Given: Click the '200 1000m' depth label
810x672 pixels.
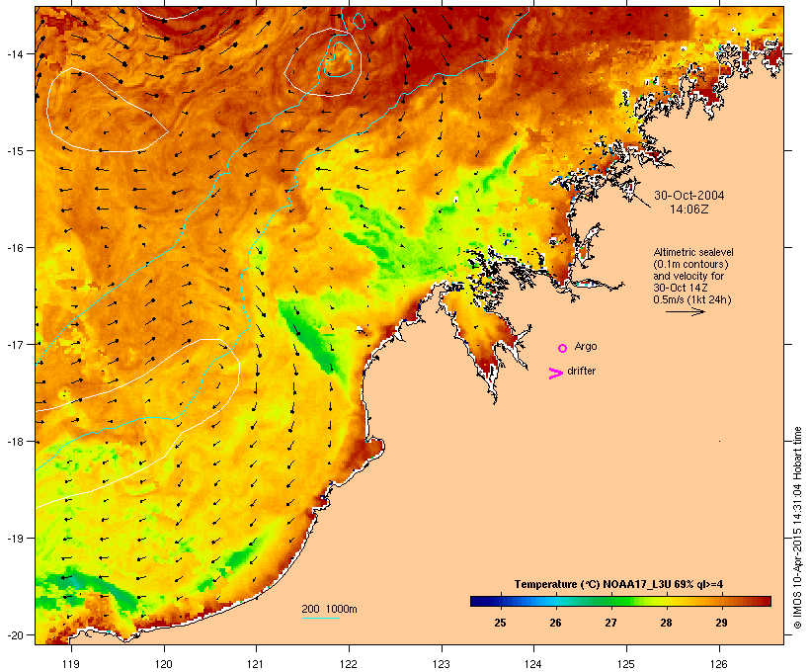Looking at the screenshot, I should pyautogui.click(x=329, y=609).
